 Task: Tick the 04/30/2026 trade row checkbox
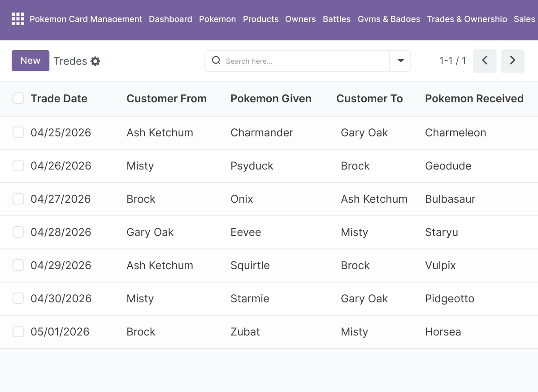coord(18,299)
